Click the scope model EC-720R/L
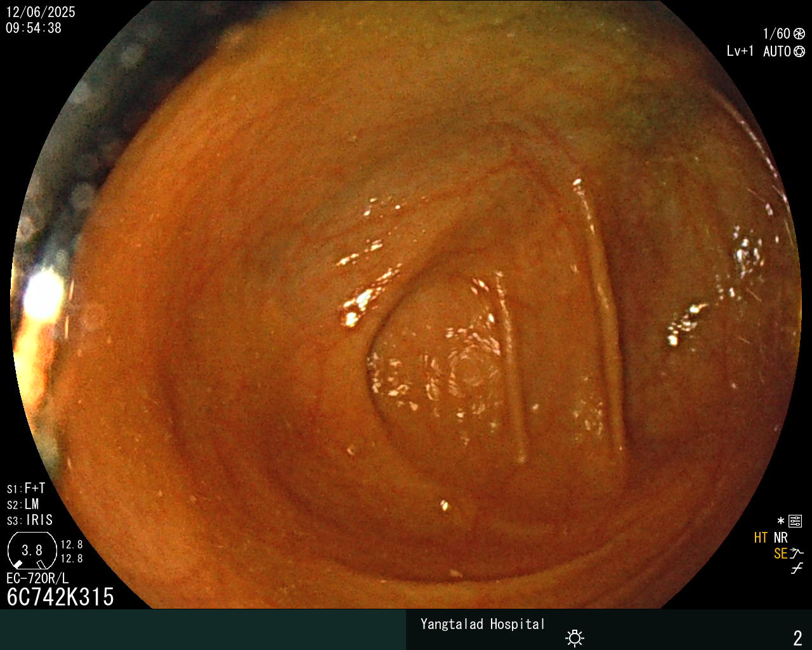The width and height of the screenshot is (812, 650). tap(37, 578)
